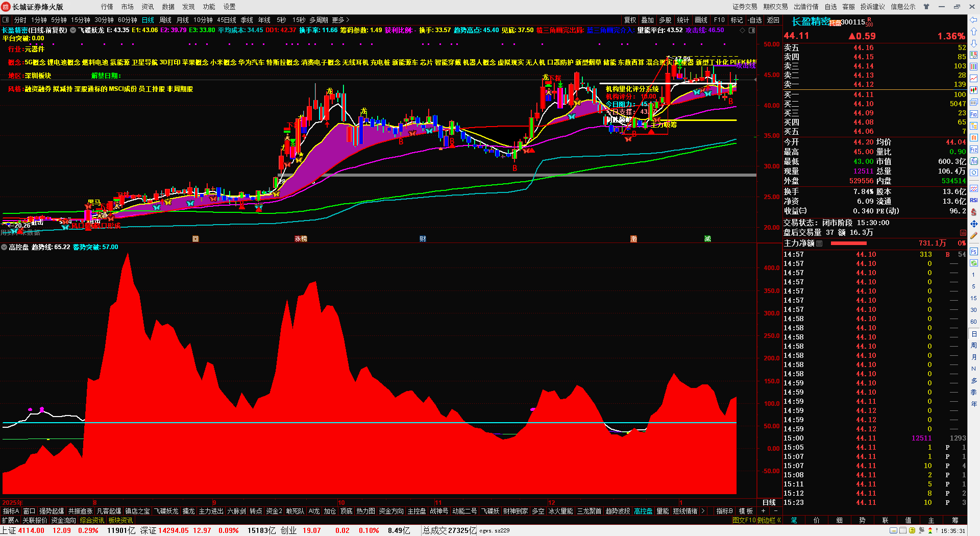Image resolution: width=980 pixels, height=536 pixels.
Task: Switch to 周线 weekly timeframe
Action: coord(165,20)
